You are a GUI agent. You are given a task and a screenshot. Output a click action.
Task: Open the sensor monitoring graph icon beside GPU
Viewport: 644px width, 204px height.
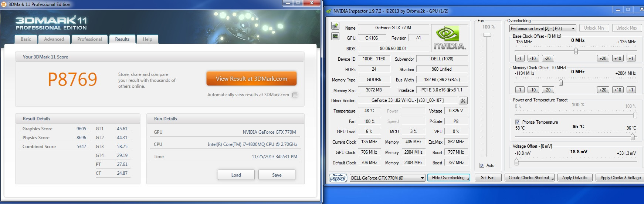[335, 36]
